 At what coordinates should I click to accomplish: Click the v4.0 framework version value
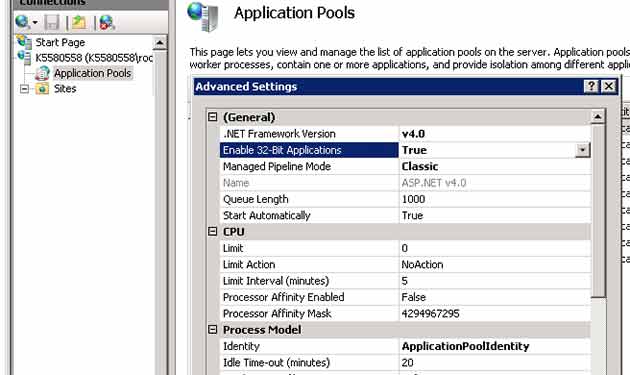(414, 134)
